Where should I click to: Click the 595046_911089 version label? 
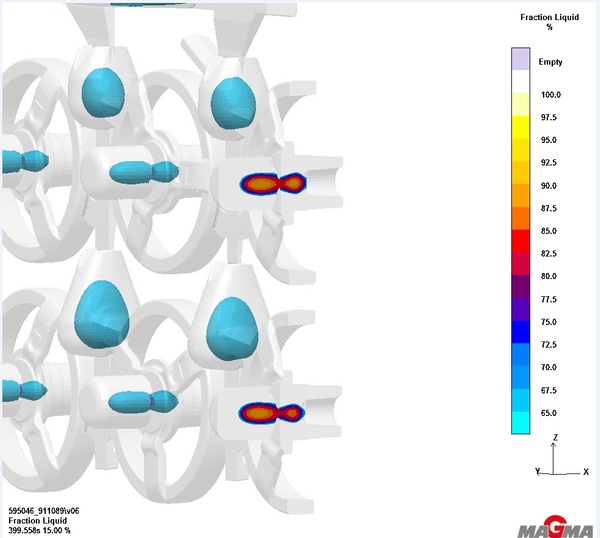tap(43, 510)
